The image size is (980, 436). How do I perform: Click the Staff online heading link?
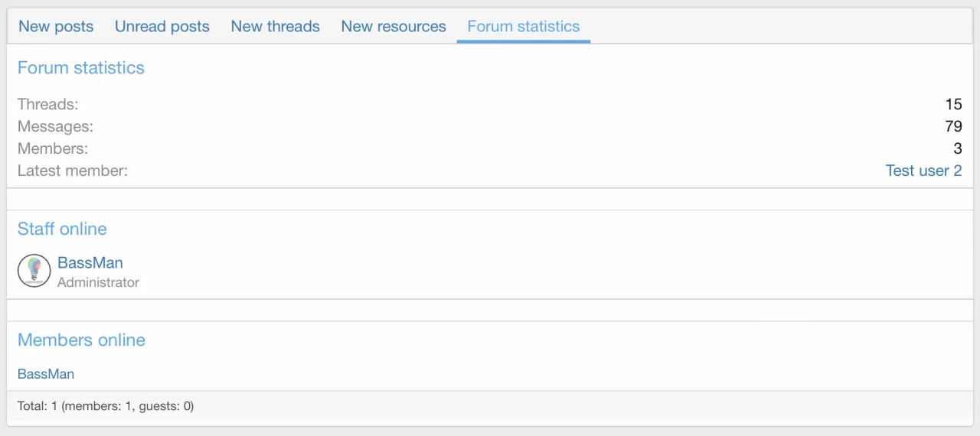(62, 229)
